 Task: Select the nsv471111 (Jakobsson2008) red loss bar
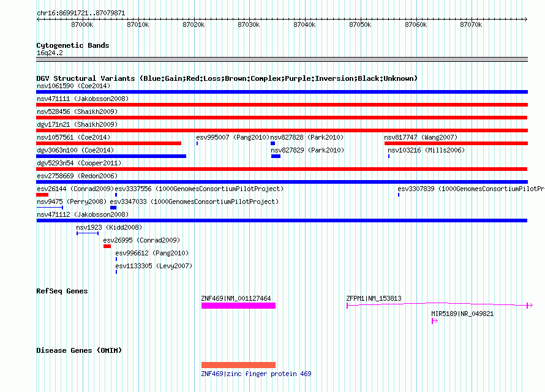(282, 105)
